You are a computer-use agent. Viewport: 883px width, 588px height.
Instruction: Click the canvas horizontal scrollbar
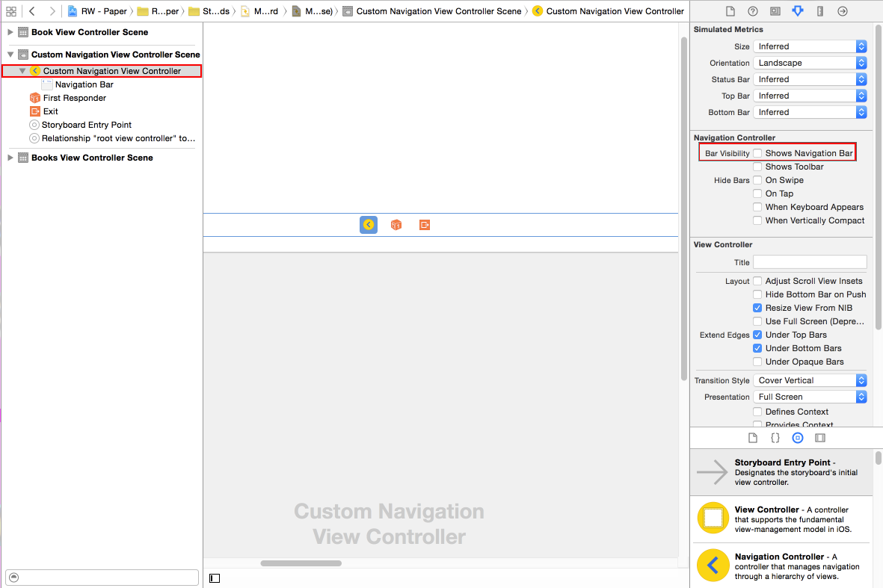tap(301, 563)
